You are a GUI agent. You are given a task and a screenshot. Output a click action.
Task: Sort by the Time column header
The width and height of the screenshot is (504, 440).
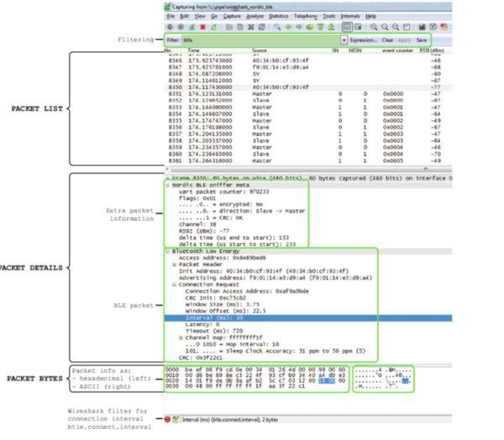pyautogui.click(x=193, y=50)
